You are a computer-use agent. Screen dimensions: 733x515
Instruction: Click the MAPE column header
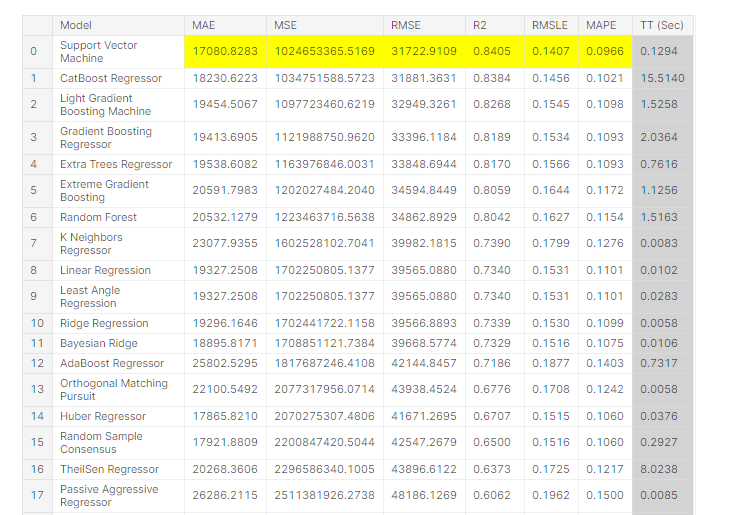[x=599, y=25]
